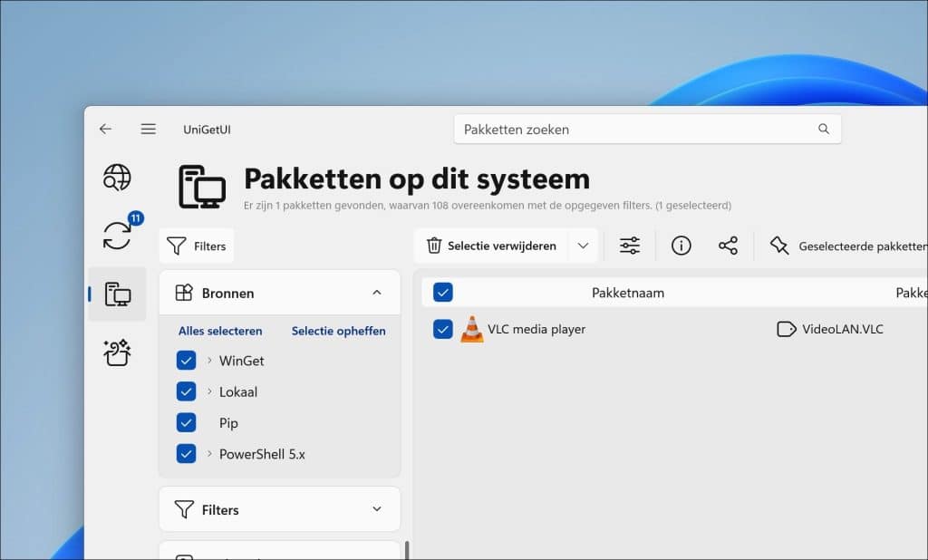Open the navigation hamburger menu
This screenshot has width=928, height=560.
click(x=148, y=129)
